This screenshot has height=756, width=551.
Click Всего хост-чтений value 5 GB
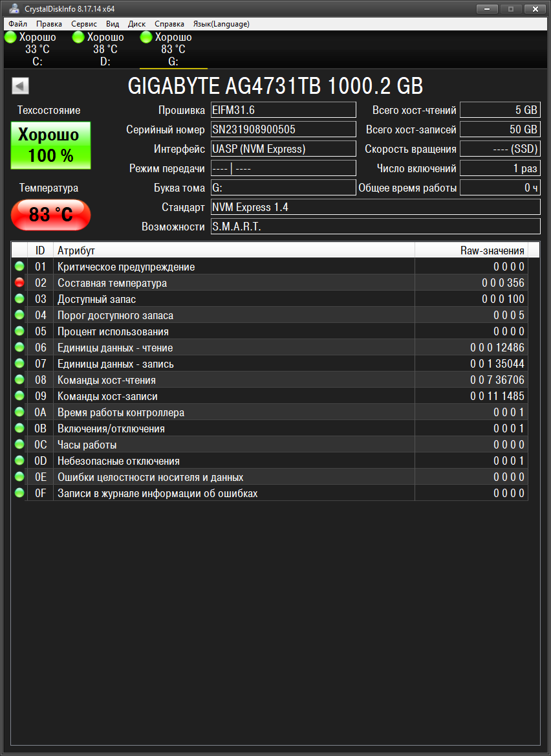(500, 110)
